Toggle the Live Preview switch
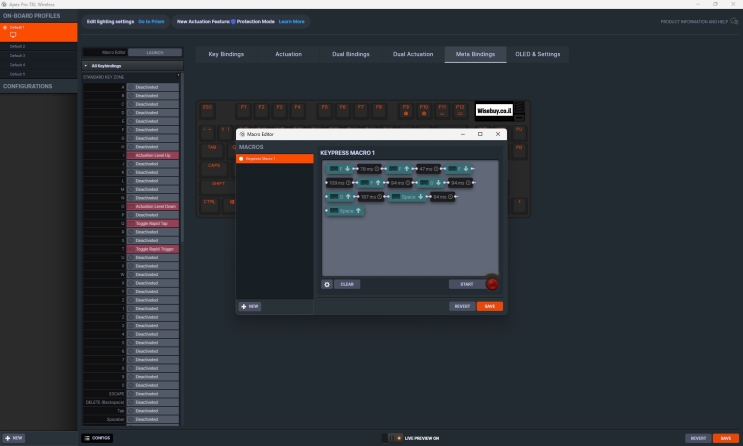 (x=392, y=438)
